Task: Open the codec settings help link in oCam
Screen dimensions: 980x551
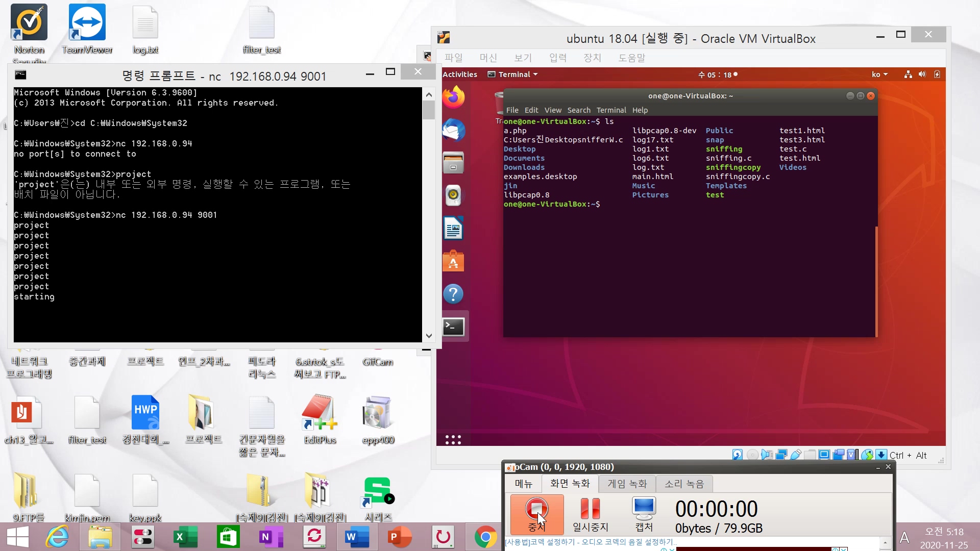Action: [591, 542]
